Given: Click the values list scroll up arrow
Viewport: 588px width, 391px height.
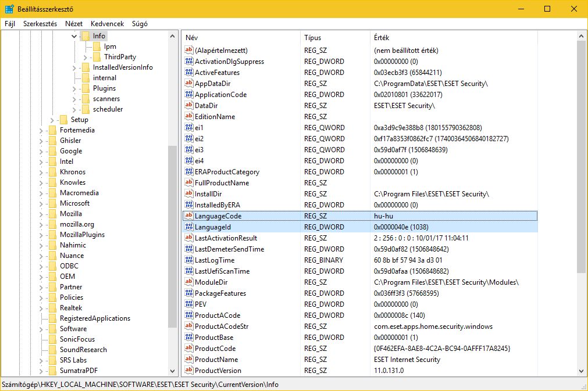Looking at the screenshot, I should (581, 37).
